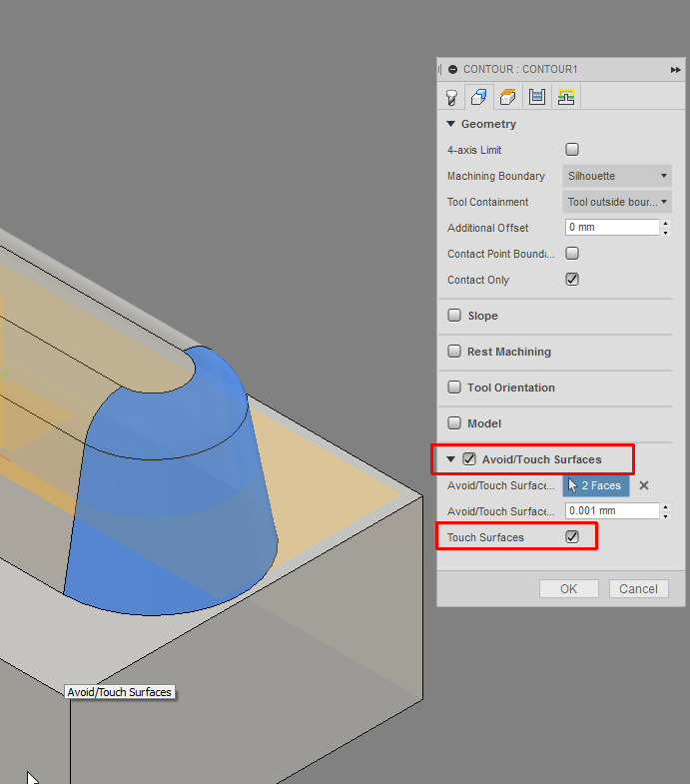Open the Machining Boundary Silhouette dropdown
Screen dimensions: 690x784
point(617,176)
